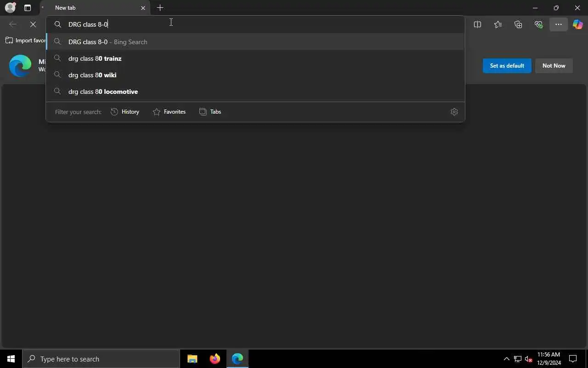Open the network status tray icon
588x368 pixels.
tap(518, 359)
